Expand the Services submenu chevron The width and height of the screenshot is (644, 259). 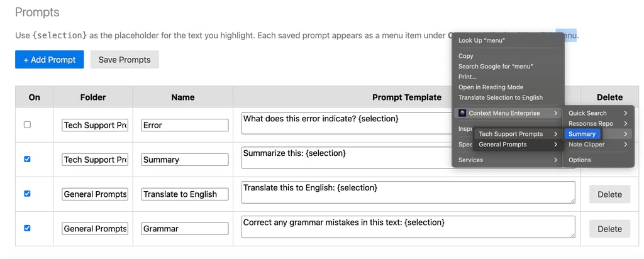[555, 160]
